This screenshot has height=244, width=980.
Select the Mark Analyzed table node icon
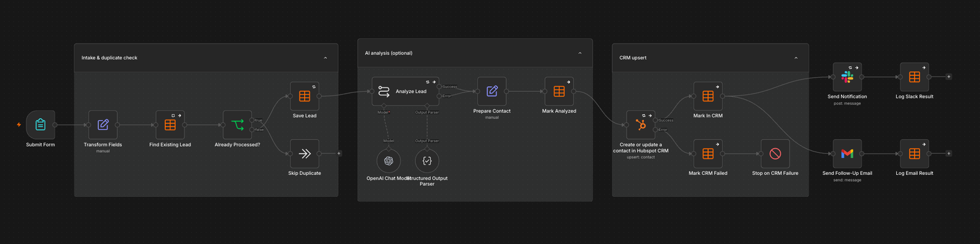pyautogui.click(x=559, y=91)
